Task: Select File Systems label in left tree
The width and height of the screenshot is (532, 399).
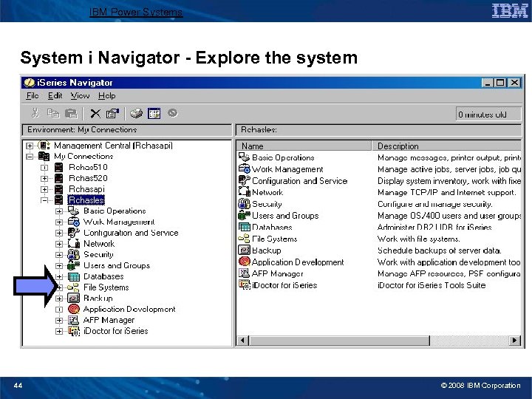Action: pos(106,287)
